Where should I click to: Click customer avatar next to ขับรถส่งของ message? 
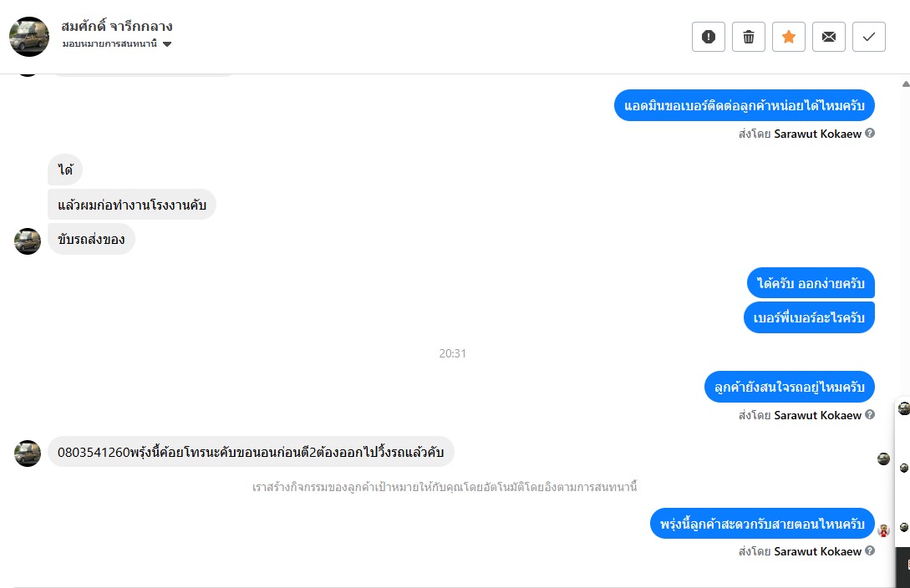click(28, 241)
